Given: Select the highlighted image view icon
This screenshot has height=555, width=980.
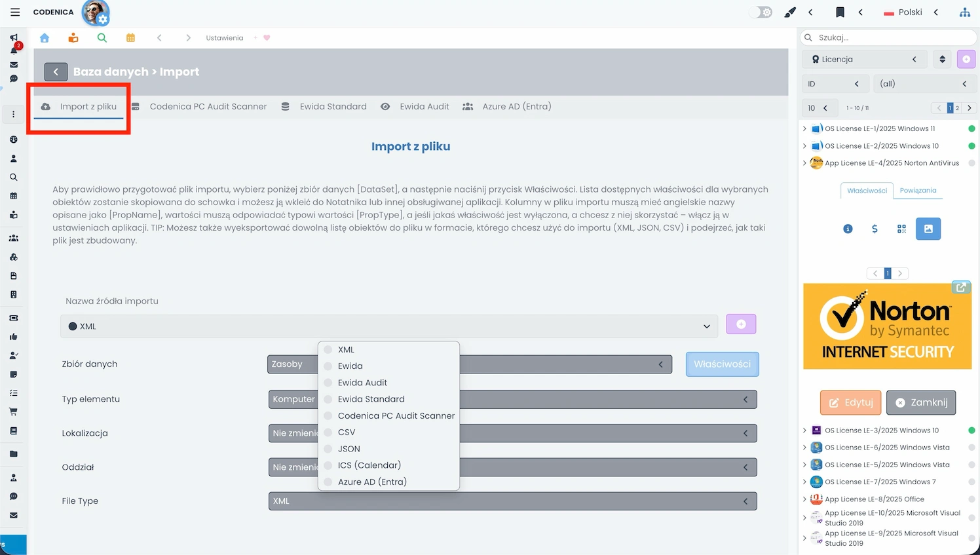Looking at the screenshot, I should pyautogui.click(x=928, y=229).
